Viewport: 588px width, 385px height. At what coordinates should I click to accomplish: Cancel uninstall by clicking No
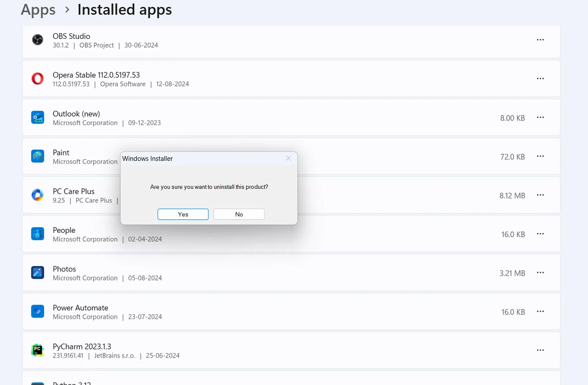click(x=239, y=214)
